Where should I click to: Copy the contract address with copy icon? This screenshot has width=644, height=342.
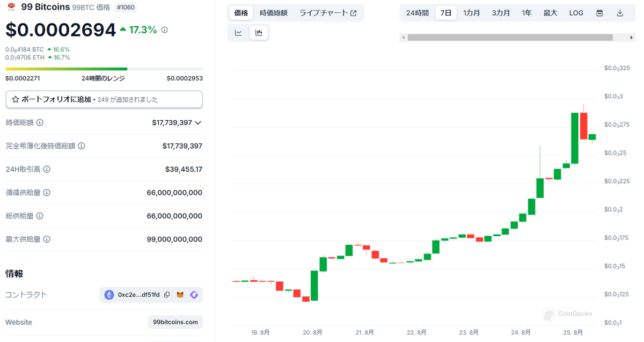pos(167,295)
